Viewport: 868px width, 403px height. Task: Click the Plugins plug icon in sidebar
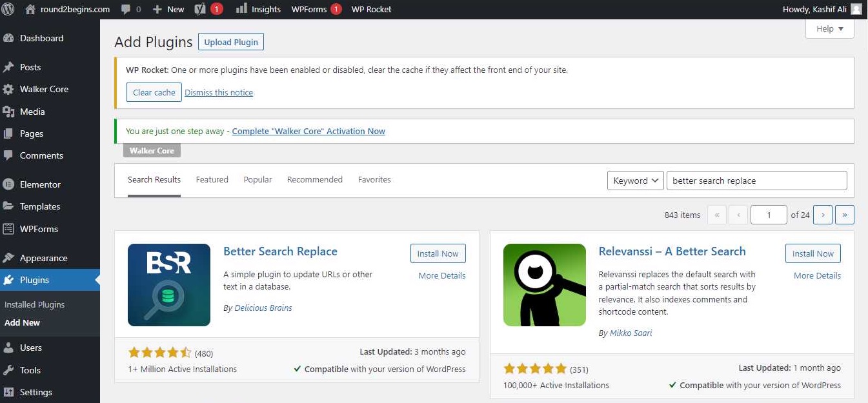pos(9,280)
